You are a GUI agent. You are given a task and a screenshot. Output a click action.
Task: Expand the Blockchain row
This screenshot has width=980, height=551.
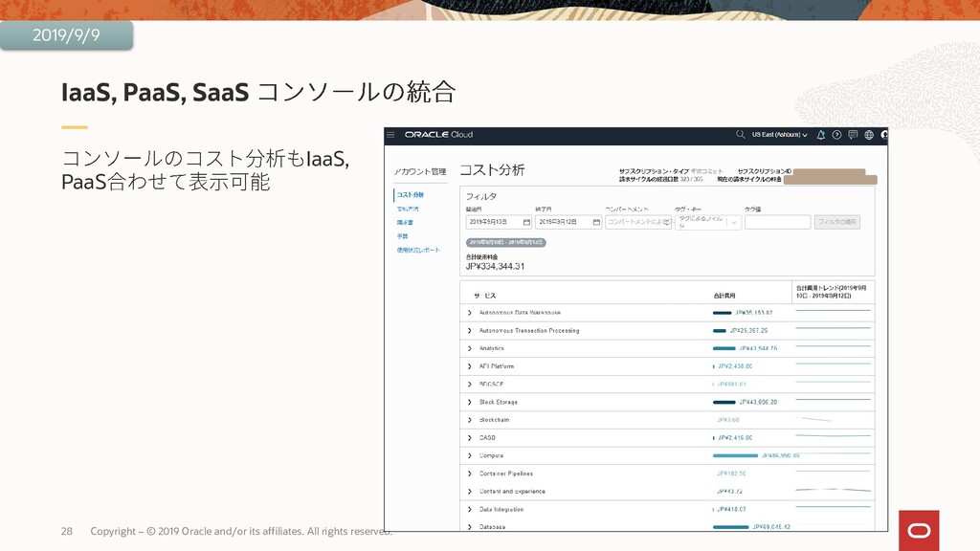[x=469, y=420]
